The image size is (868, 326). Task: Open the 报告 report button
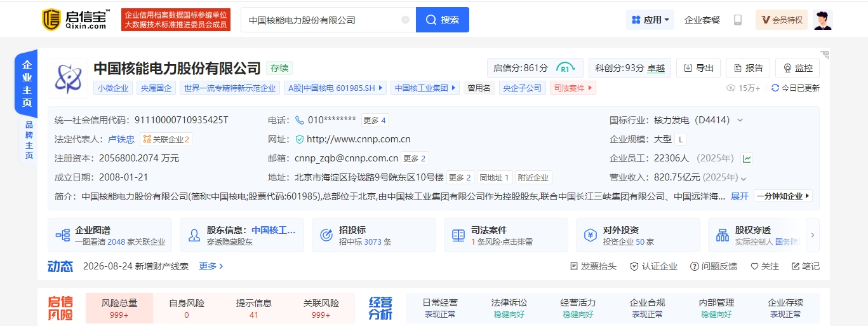(x=748, y=68)
